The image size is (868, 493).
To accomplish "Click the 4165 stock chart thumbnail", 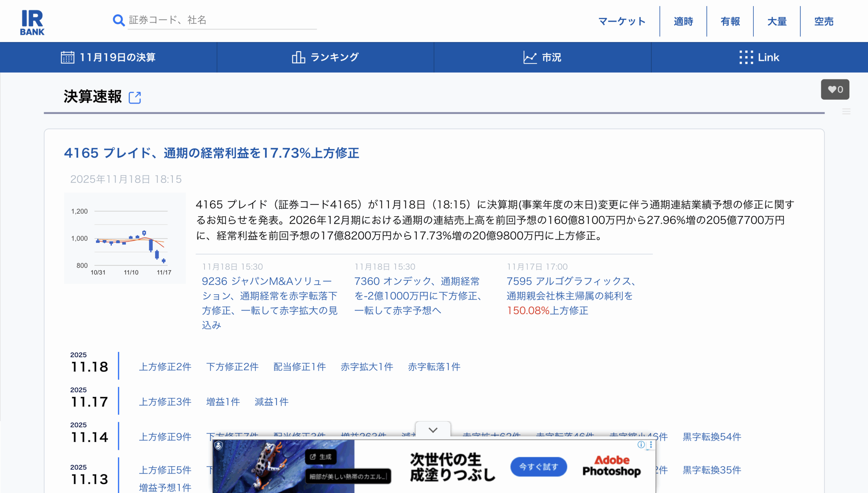I will click(x=125, y=238).
